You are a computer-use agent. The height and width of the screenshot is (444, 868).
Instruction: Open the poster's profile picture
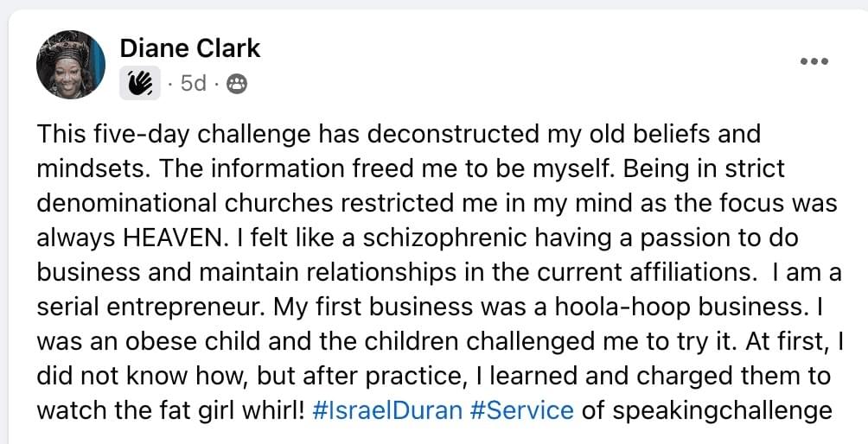70,66
